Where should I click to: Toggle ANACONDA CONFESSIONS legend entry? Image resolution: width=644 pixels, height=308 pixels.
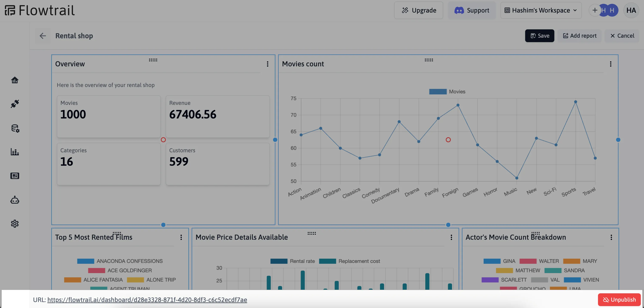pyautogui.click(x=120, y=261)
